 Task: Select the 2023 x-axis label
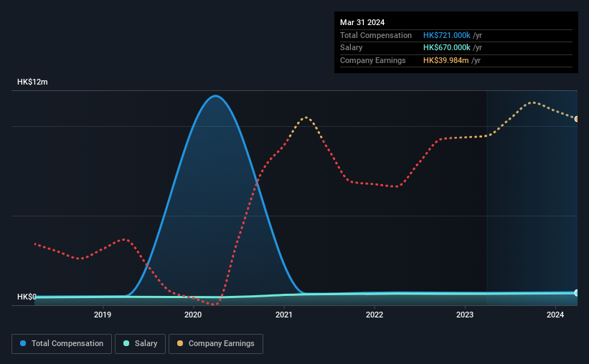pyautogui.click(x=465, y=315)
